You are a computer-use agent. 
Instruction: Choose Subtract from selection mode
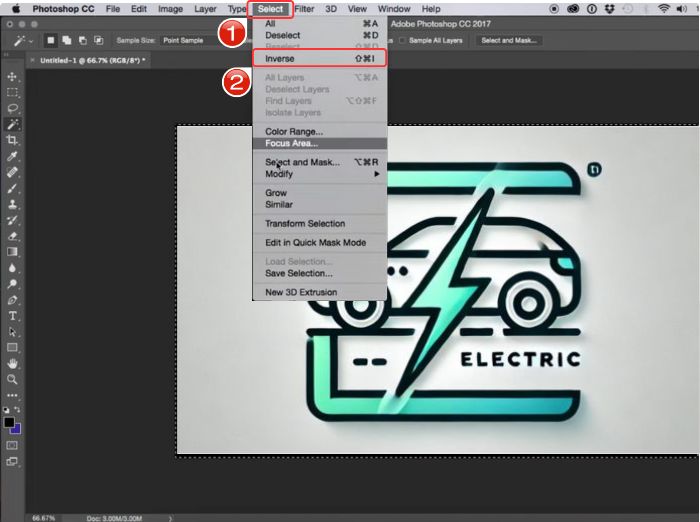83,41
